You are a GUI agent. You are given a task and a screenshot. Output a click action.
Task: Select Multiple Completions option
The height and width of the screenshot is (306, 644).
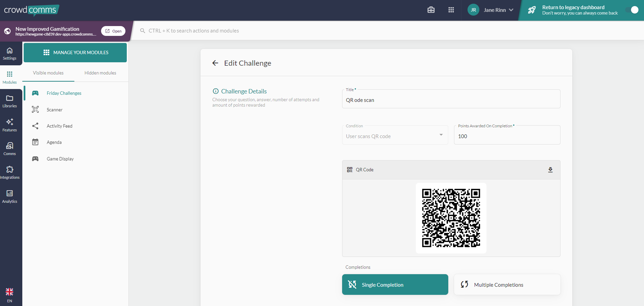(x=507, y=285)
